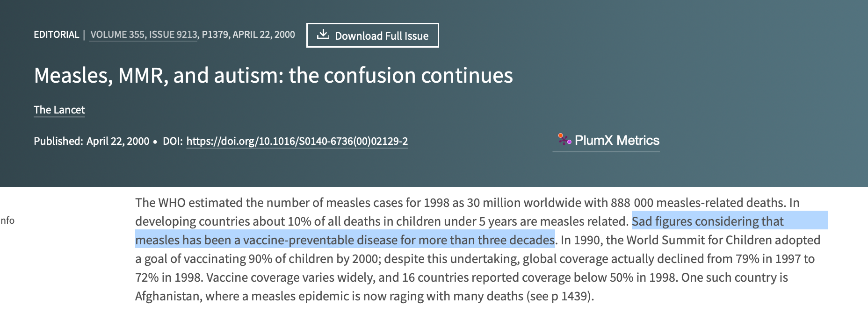Image resolution: width=868 pixels, height=313 pixels.
Task: Click the Download Full Issue button label
Action: click(382, 36)
